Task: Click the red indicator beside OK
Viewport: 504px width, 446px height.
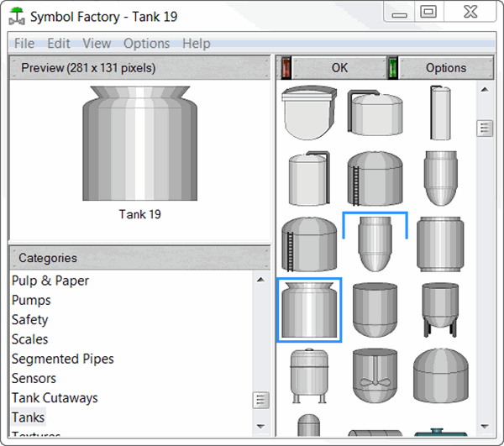Action: pyautogui.click(x=286, y=68)
